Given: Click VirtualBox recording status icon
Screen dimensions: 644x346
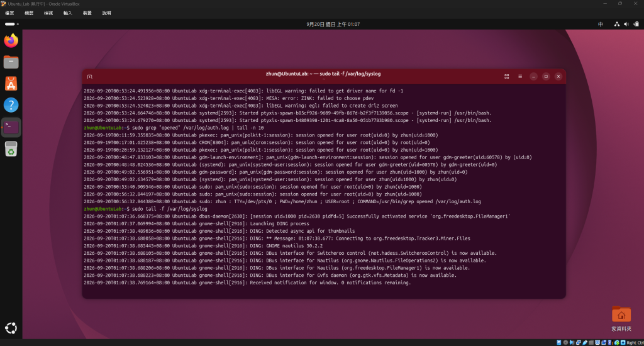Looking at the screenshot, I should 604,342.
